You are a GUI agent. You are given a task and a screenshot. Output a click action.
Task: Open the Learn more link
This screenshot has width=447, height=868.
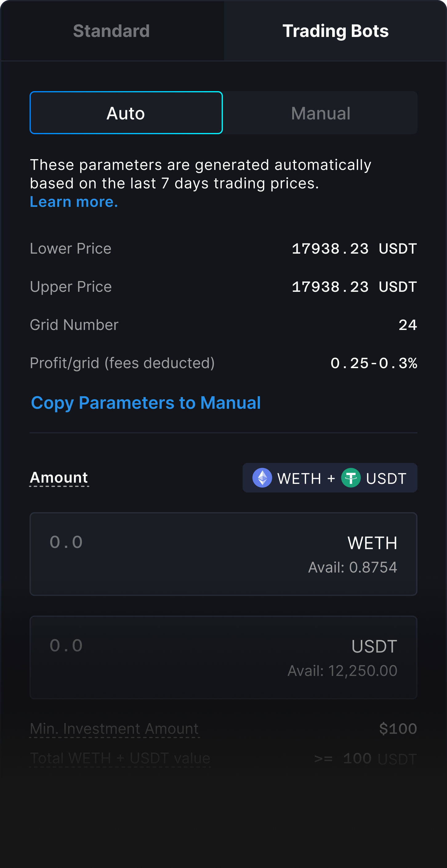[x=74, y=202]
